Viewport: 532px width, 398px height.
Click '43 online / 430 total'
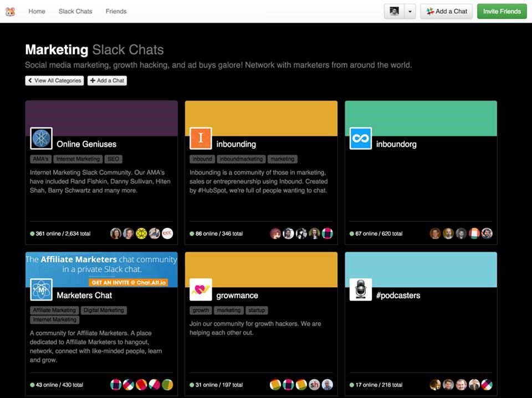pyautogui.click(x=57, y=385)
